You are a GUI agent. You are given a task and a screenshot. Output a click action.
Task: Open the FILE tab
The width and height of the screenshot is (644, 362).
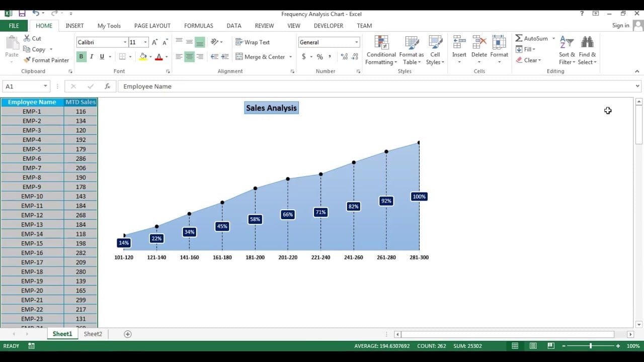pyautogui.click(x=14, y=26)
